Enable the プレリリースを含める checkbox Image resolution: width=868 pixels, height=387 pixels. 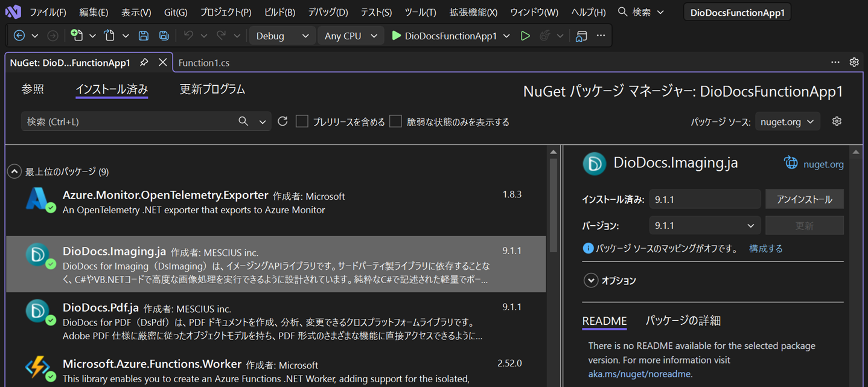[302, 121]
